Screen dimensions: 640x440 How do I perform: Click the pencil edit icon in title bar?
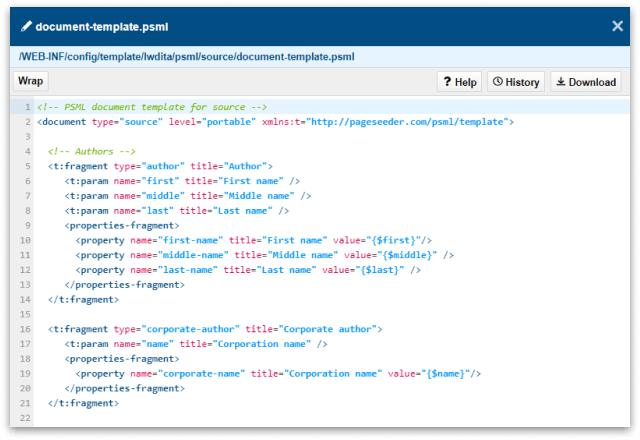click(x=25, y=26)
